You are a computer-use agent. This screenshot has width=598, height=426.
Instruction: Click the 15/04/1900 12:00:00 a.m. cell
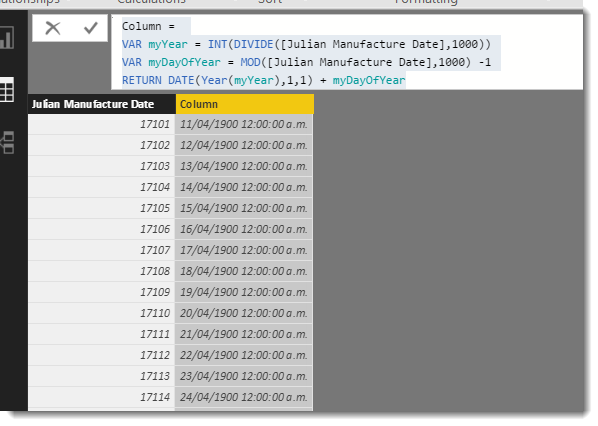244,208
